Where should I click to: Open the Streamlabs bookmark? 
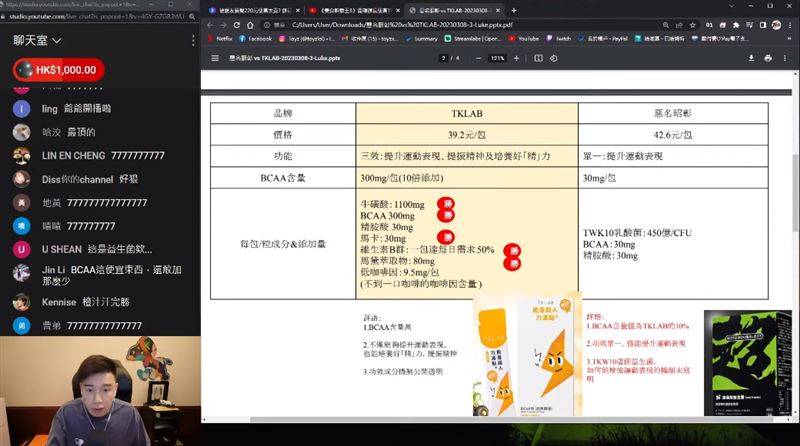[x=473, y=38]
